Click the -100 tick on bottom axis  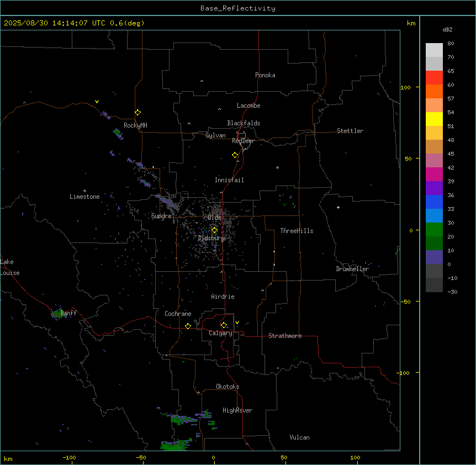click(x=70, y=457)
